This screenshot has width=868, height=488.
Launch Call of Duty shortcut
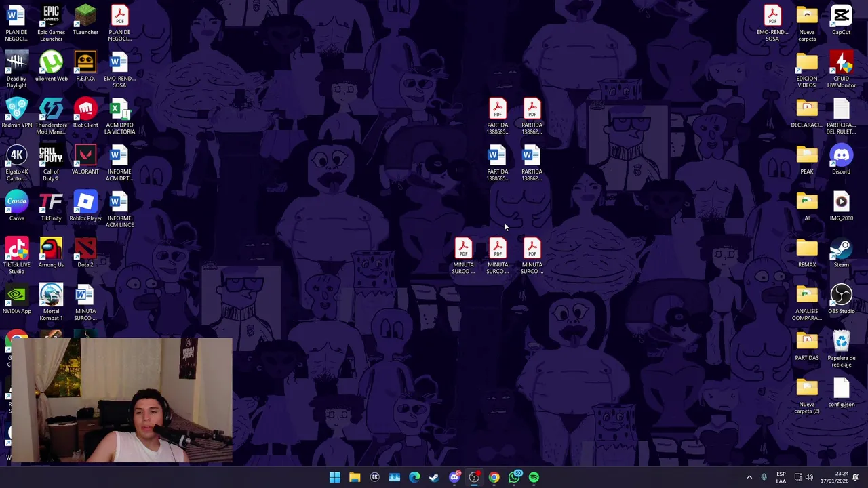(51, 163)
